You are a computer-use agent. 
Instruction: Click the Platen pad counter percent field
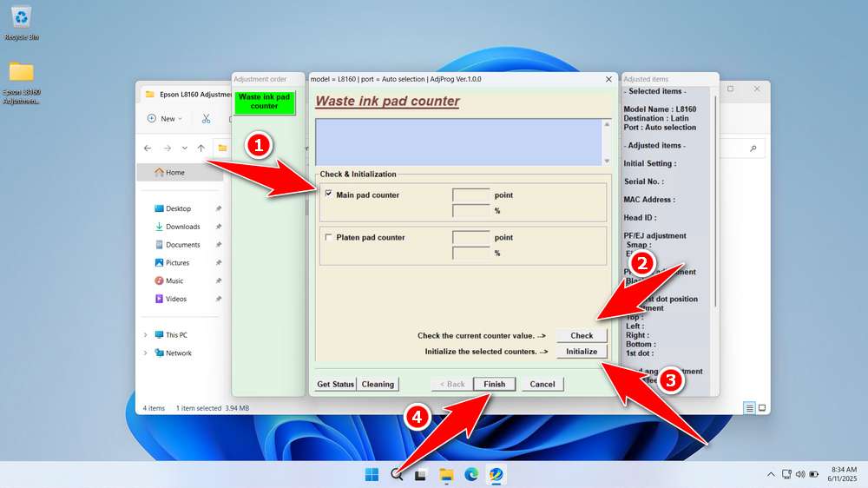[x=470, y=254]
